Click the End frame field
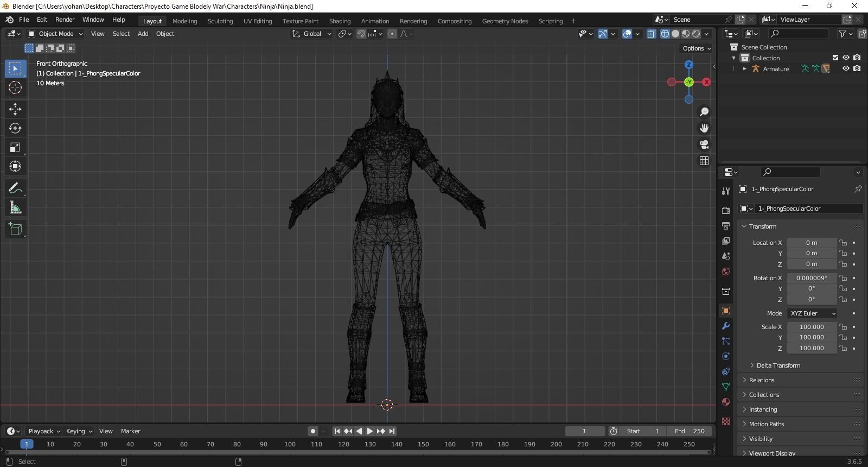This screenshot has width=868, height=467. tap(690, 431)
